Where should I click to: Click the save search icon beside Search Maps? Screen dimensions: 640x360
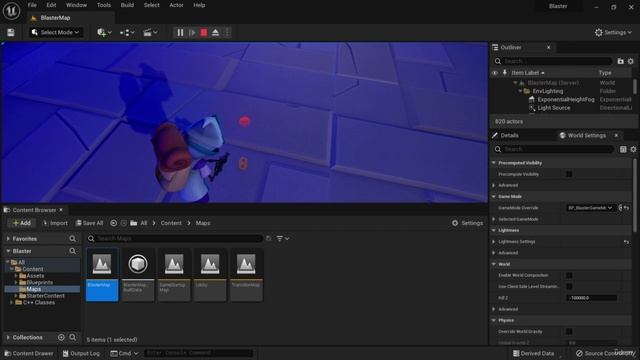(268, 238)
